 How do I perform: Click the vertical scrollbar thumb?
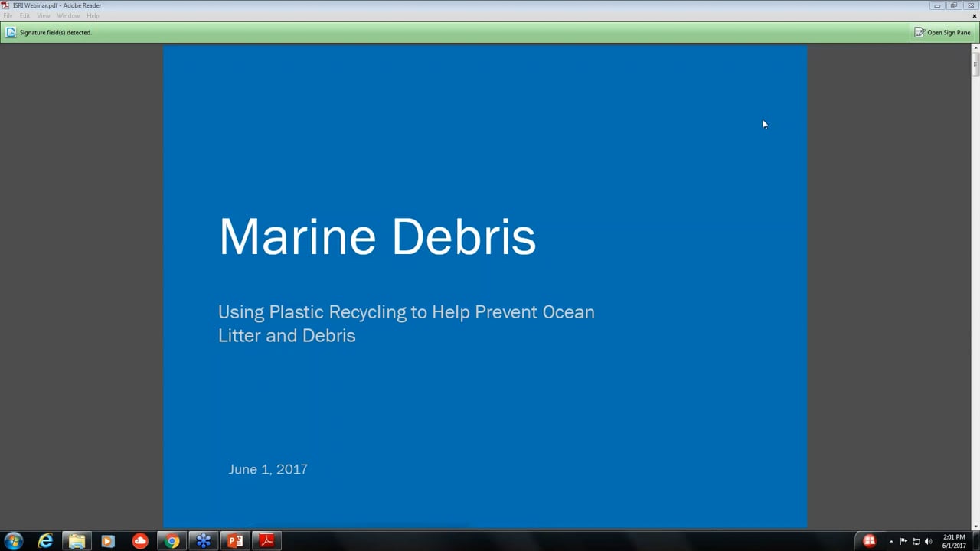pos(975,65)
